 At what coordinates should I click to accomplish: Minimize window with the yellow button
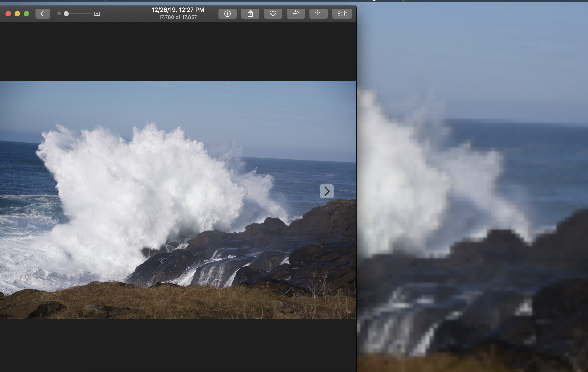click(x=17, y=14)
